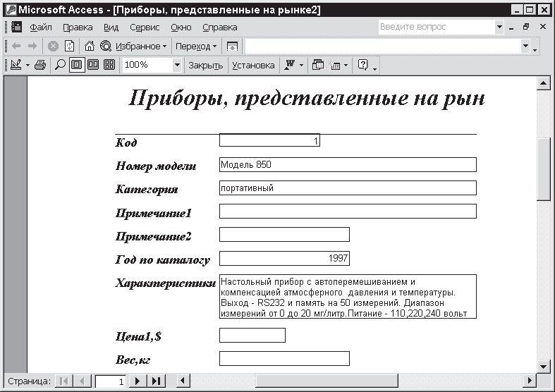Viewport: 555px width, 392px height.
Task: Open the Файл menu
Action: tap(41, 27)
